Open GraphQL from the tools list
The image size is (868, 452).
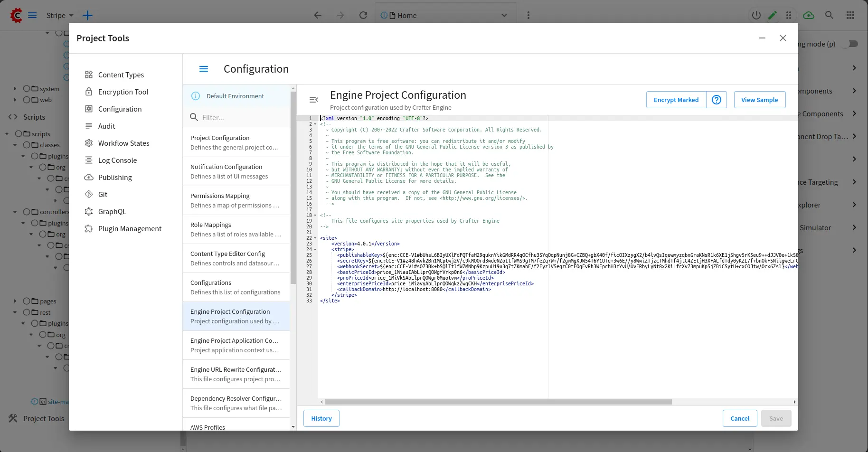click(112, 211)
